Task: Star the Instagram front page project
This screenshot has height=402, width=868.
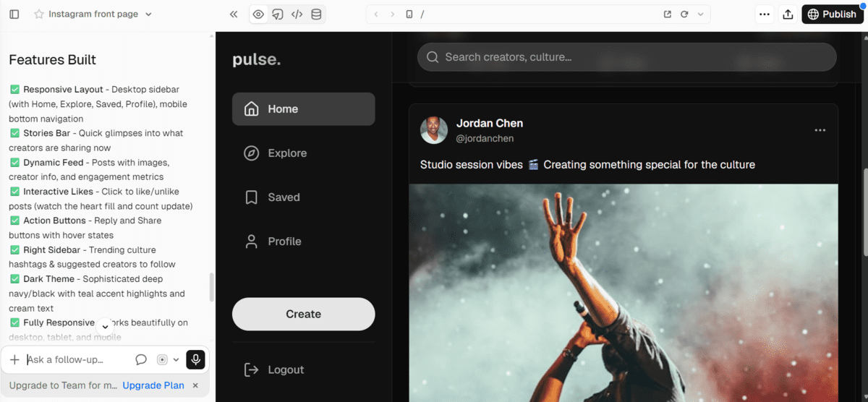Action: coord(39,14)
